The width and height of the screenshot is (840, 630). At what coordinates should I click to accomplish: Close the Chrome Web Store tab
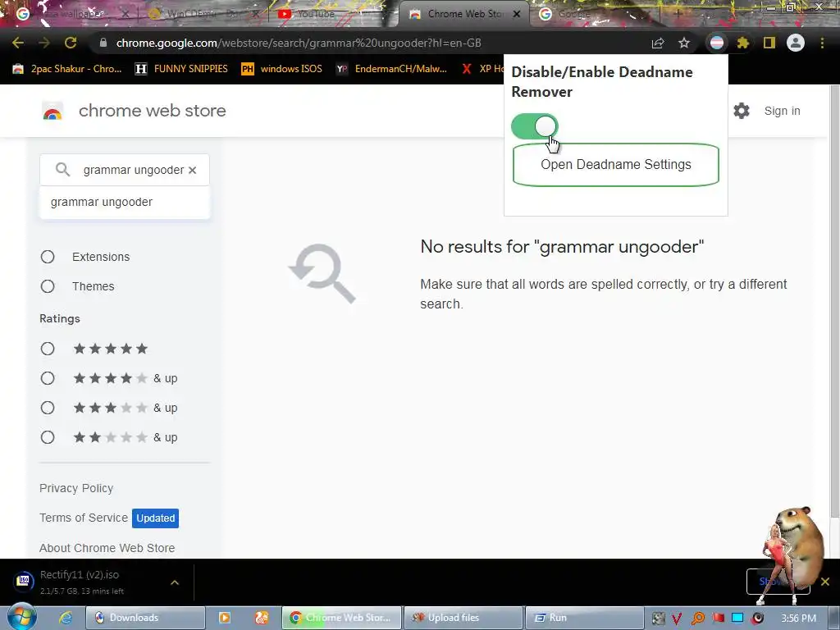coord(517,14)
